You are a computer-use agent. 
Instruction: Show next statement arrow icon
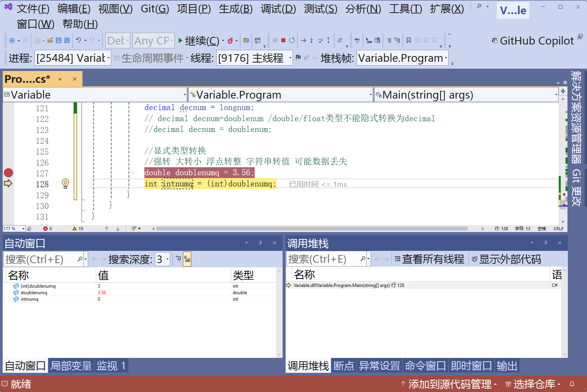(x=303, y=40)
